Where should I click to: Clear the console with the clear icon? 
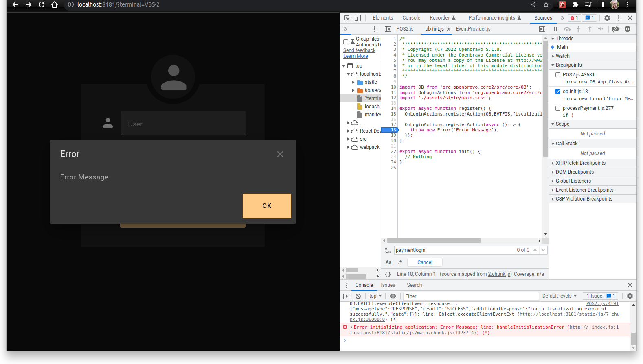click(x=358, y=296)
